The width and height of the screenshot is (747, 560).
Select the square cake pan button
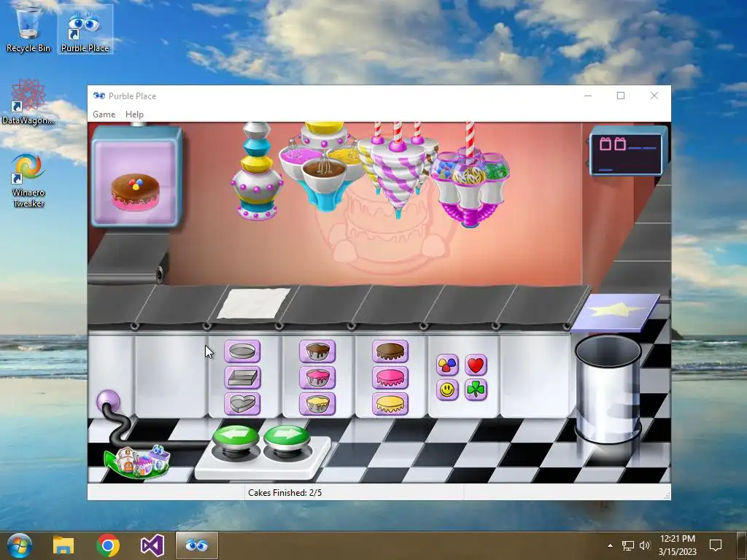(242, 378)
